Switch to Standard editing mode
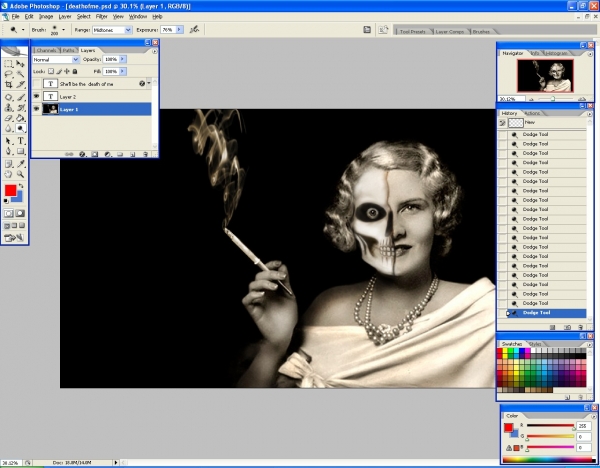Viewport: 600px width, 468px height. (x=8, y=214)
